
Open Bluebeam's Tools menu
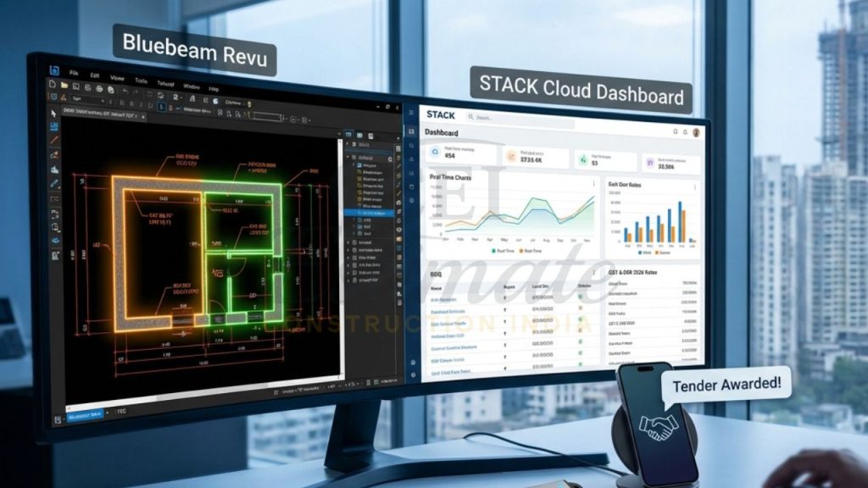[139, 80]
